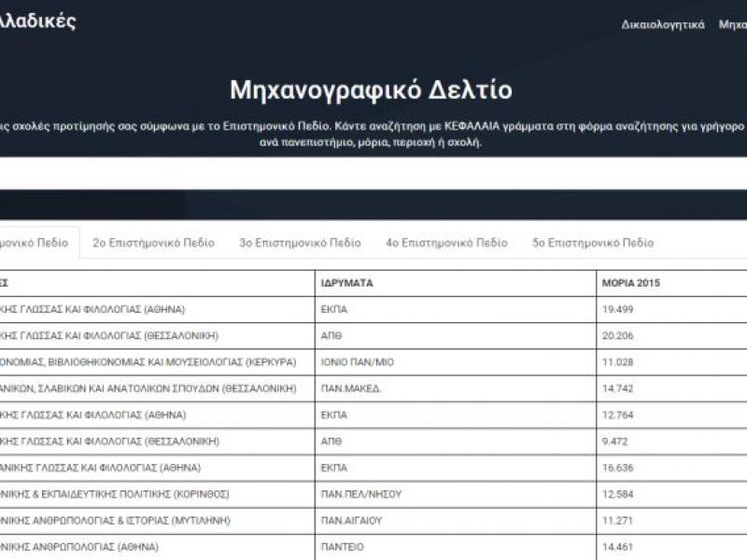Click the ΙΔΡΥΜΑΤΑ column header
The image size is (747, 560).
point(346,283)
